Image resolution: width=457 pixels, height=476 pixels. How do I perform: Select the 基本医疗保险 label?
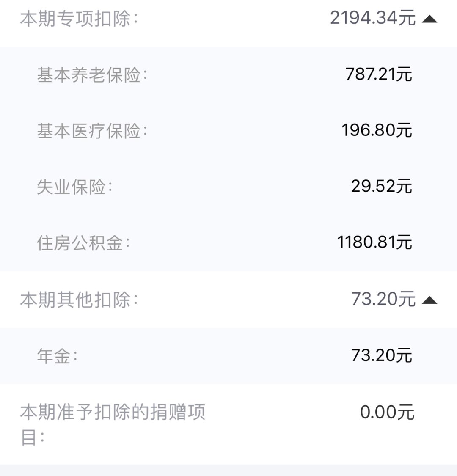click(92, 131)
